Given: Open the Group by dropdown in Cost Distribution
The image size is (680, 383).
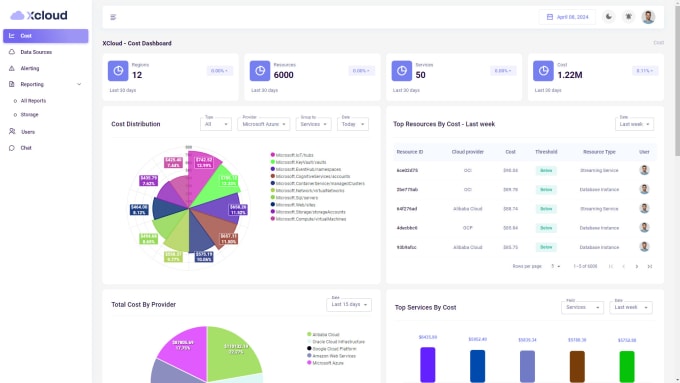Looking at the screenshot, I should click(x=314, y=124).
